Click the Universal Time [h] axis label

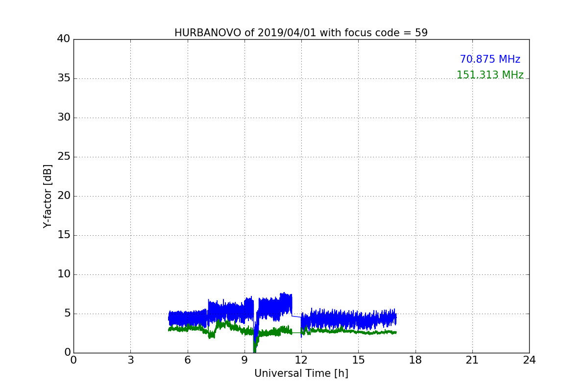[301, 373]
